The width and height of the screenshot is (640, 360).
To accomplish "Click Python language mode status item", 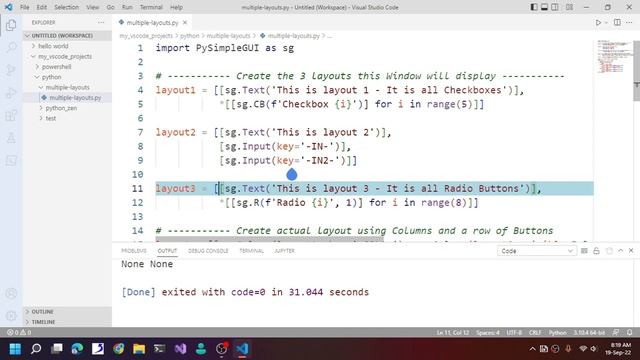I will pyautogui.click(x=558, y=333).
